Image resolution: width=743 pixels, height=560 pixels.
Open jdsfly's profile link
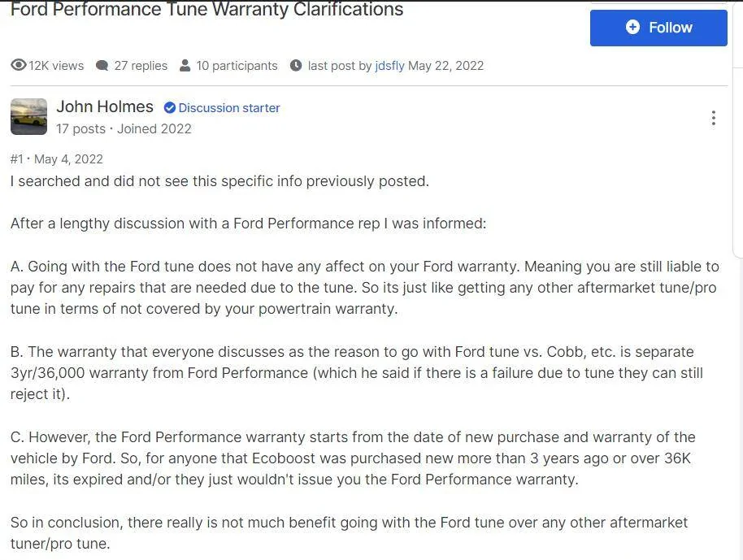pos(389,65)
